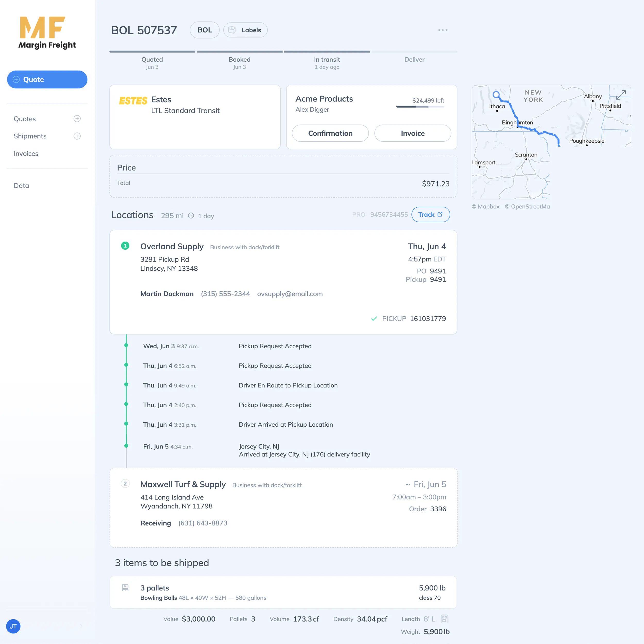Open the Invoice for Acme Products
This screenshot has width=644, height=644.
tap(413, 133)
